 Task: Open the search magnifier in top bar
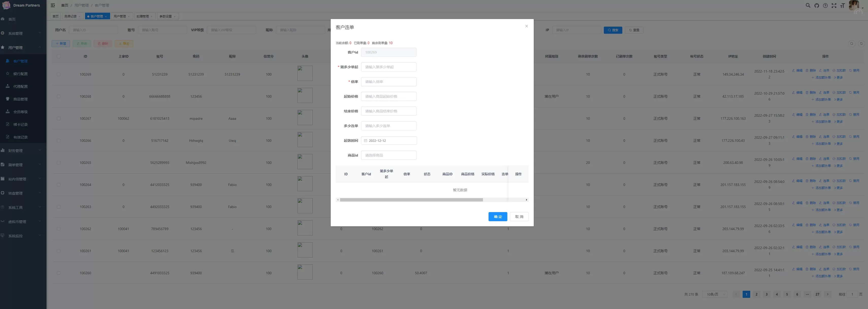pyautogui.click(x=808, y=5)
